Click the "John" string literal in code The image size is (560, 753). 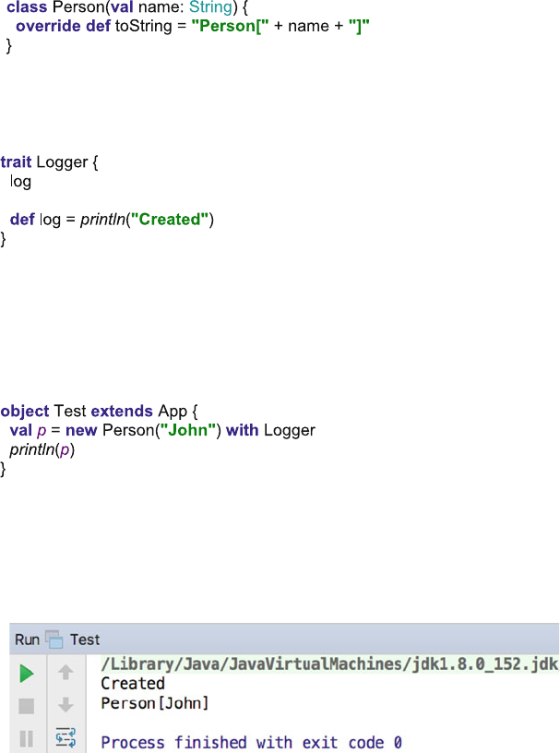pos(187,430)
